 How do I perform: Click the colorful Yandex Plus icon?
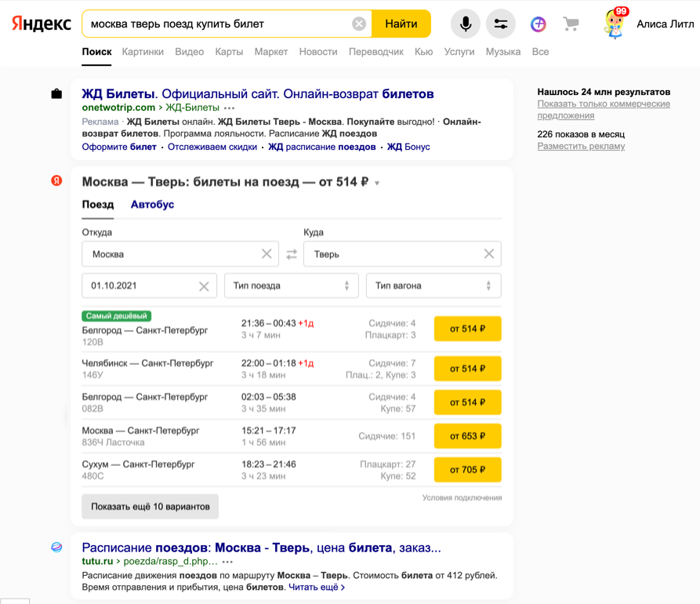(x=538, y=24)
